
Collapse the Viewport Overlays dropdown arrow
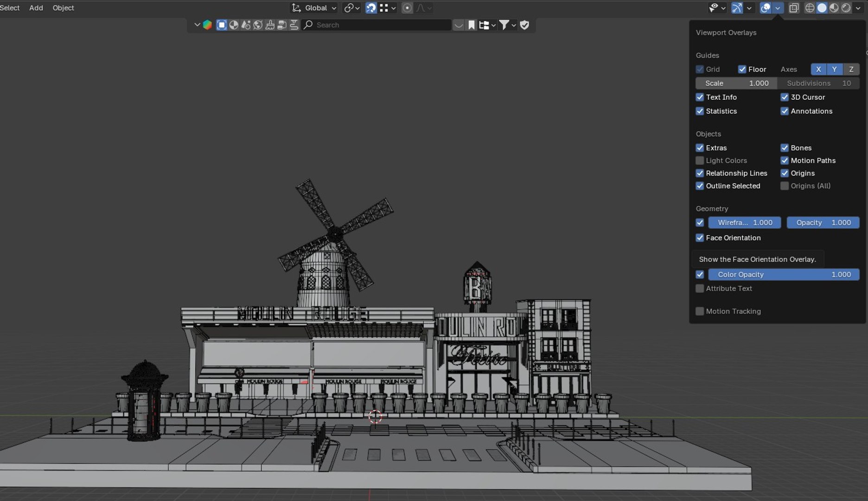[x=778, y=8]
